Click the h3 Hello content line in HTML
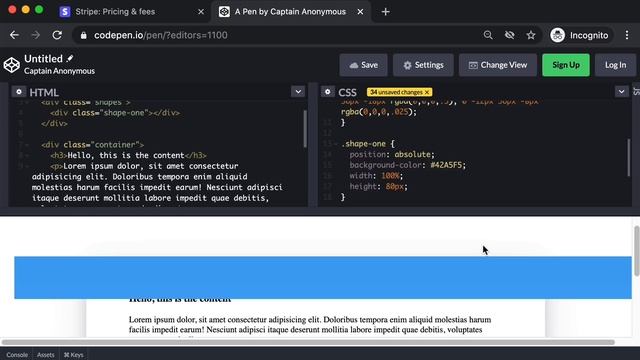This screenshot has height=360, width=640. tap(129, 155)
